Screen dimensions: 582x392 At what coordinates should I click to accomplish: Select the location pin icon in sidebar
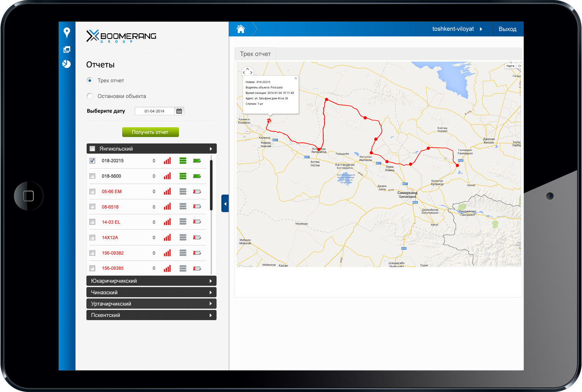click(x=67, y=33)
